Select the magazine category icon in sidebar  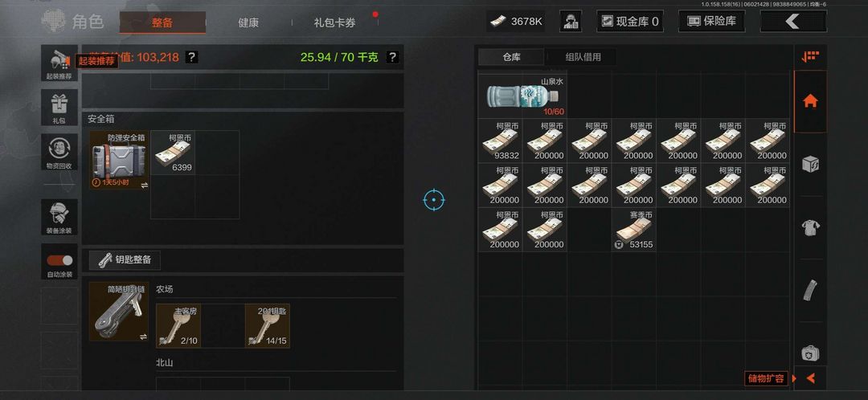click(x=810, y=291)
